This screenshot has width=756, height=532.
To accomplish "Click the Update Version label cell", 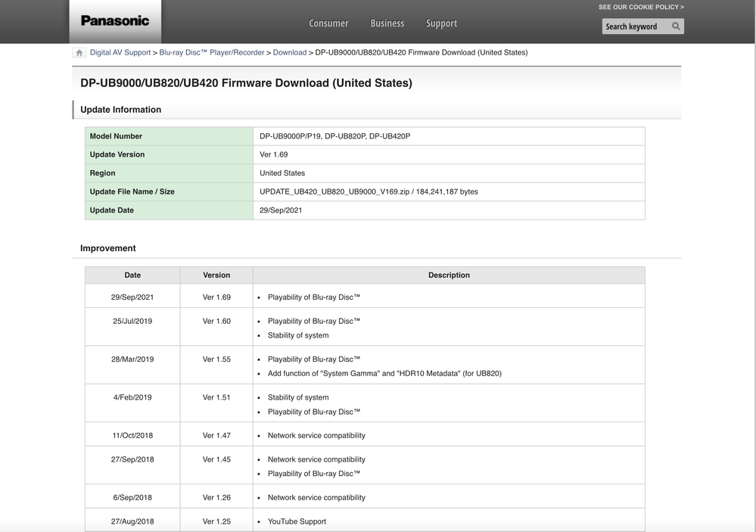I will click(x=170, y=155).
